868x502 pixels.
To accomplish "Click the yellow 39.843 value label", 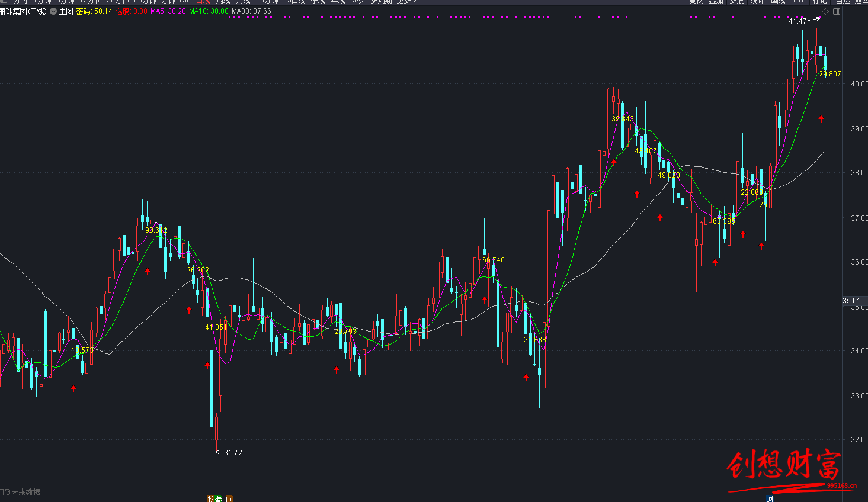I will pos(623,119).
